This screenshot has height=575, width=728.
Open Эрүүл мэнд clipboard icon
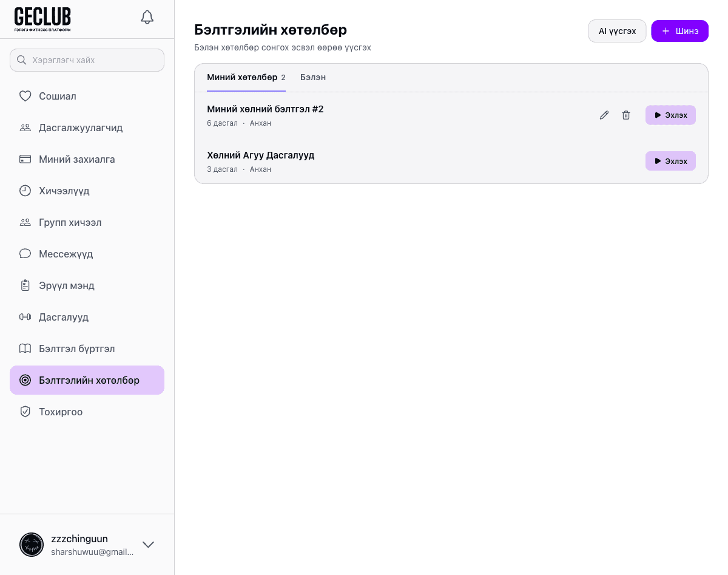coord(25,285)
